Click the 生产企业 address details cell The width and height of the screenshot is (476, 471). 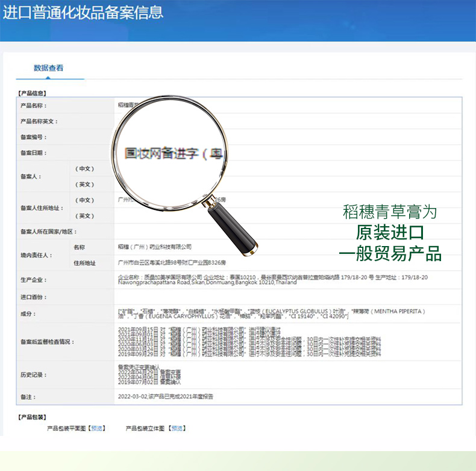coord(271,279)
